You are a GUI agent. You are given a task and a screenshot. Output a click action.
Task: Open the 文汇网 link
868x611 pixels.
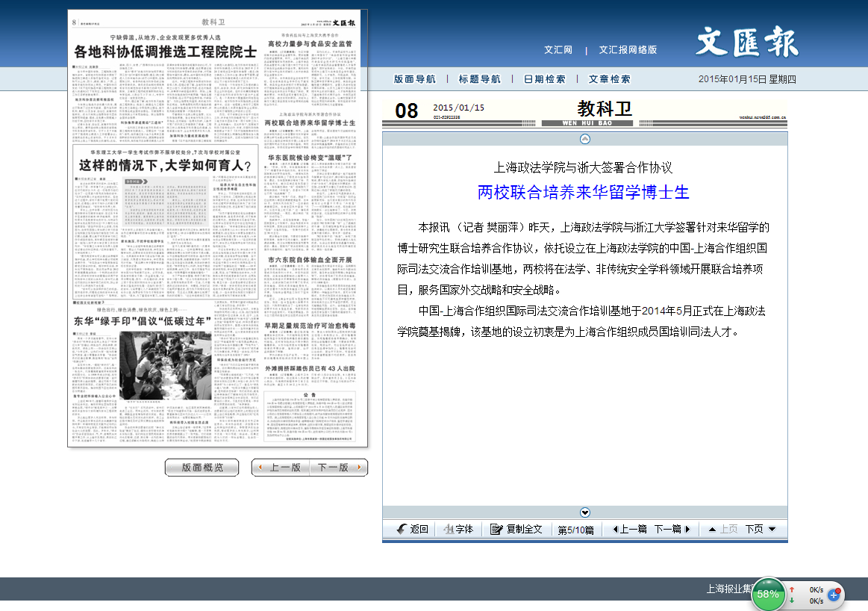pyautogui.click(x=558, y=50)
